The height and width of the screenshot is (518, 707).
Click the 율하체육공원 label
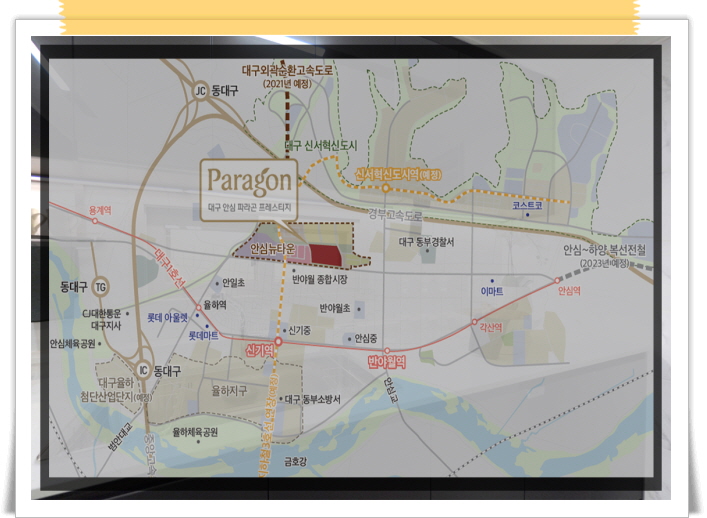195,432
